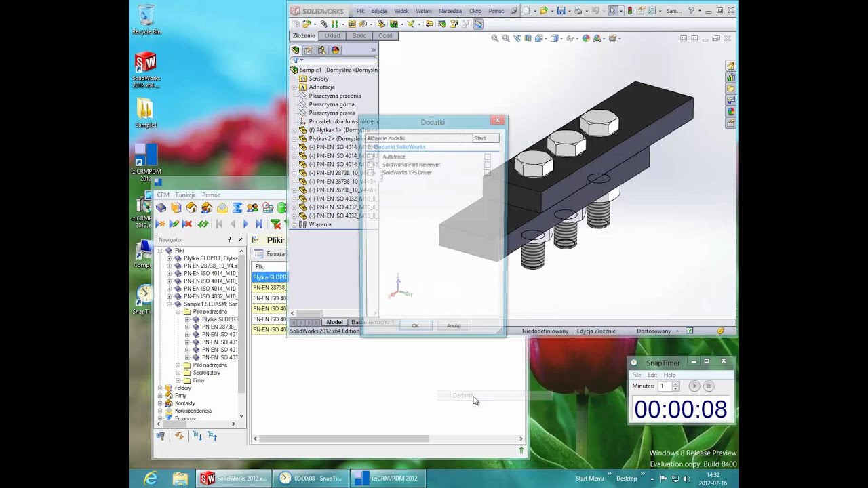Viewport: 868px width, 488px height.
Task: Click the pin icon on Nawigator panel
Action: pyautogui.click(x=229, y=239)
